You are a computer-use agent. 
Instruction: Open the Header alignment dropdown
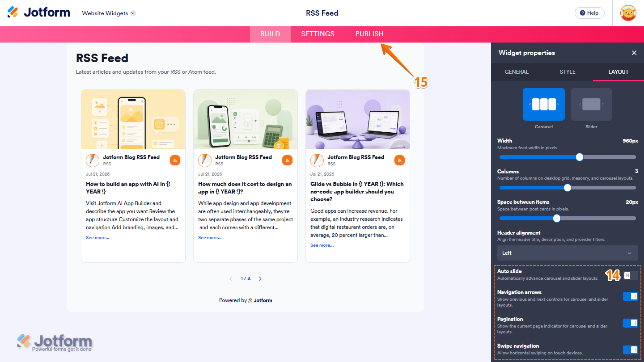click(x=568, y=253)
